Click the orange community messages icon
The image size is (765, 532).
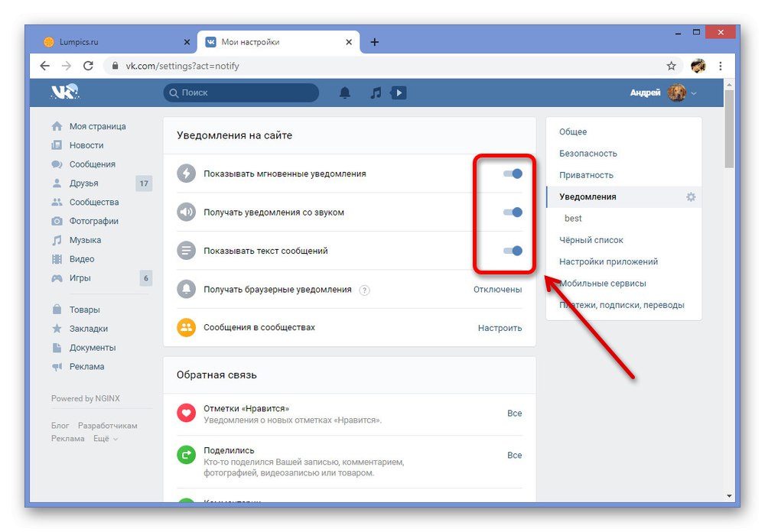tap(186, 328)
